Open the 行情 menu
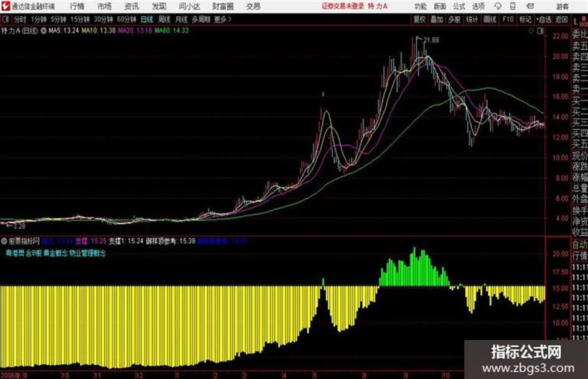Image resolution: width=588 pixels, height=379 pixels. point(77,6)
